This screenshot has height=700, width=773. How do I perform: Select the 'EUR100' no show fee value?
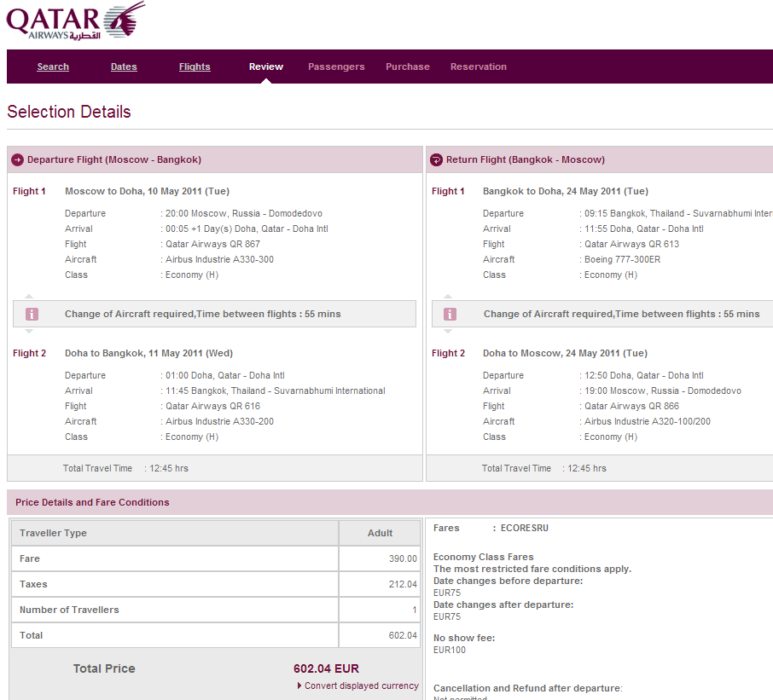[449, 650]
